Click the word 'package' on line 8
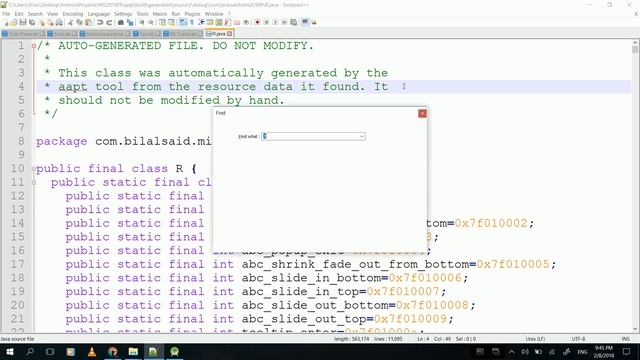Image resolution: width=640 pixels, height=360 pixels. click(x=61, y=142)
